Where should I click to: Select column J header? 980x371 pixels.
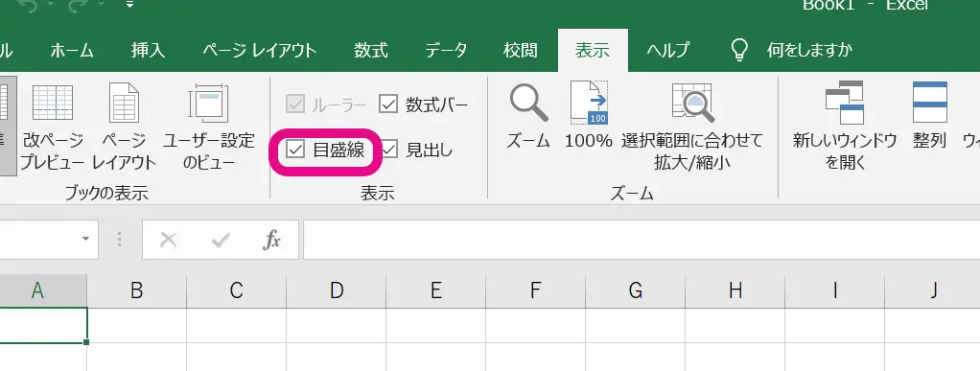932,290
